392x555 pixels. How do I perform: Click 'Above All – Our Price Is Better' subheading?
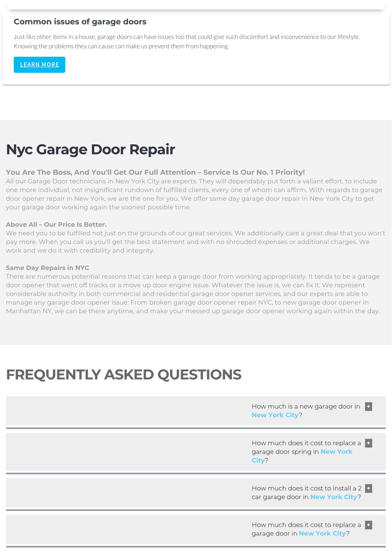tap(56, 224)
